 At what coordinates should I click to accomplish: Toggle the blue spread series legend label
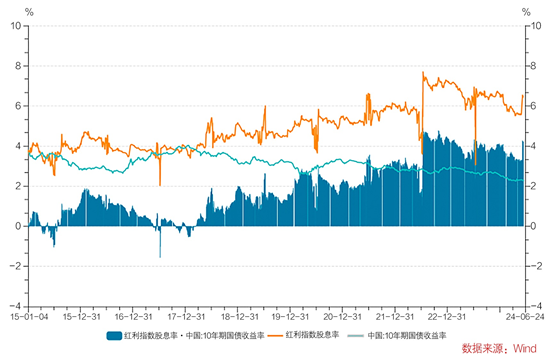coord(194,335)
